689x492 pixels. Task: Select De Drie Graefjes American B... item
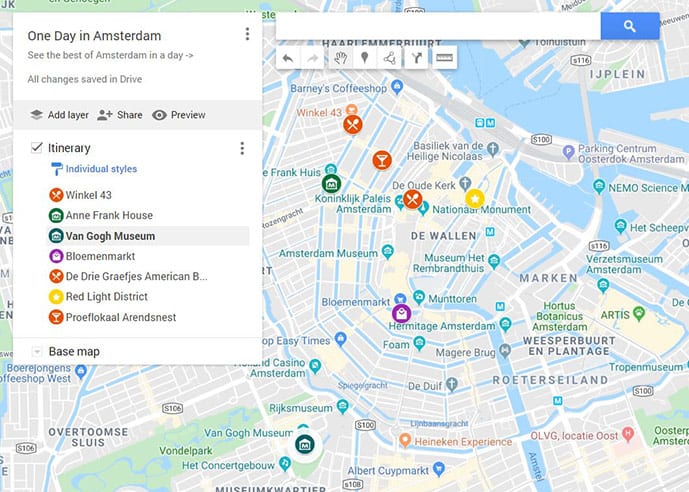point(148,276)
